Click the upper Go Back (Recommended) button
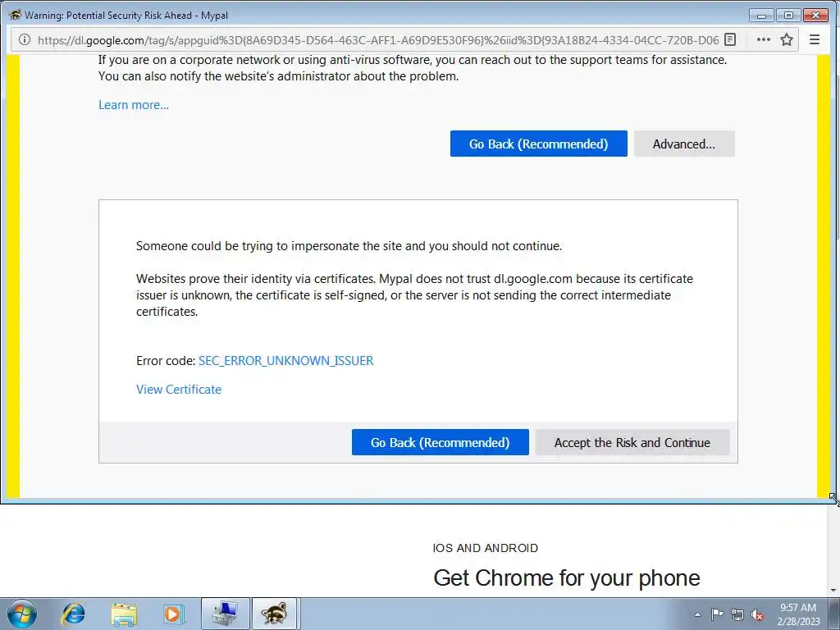 [538, 144]
